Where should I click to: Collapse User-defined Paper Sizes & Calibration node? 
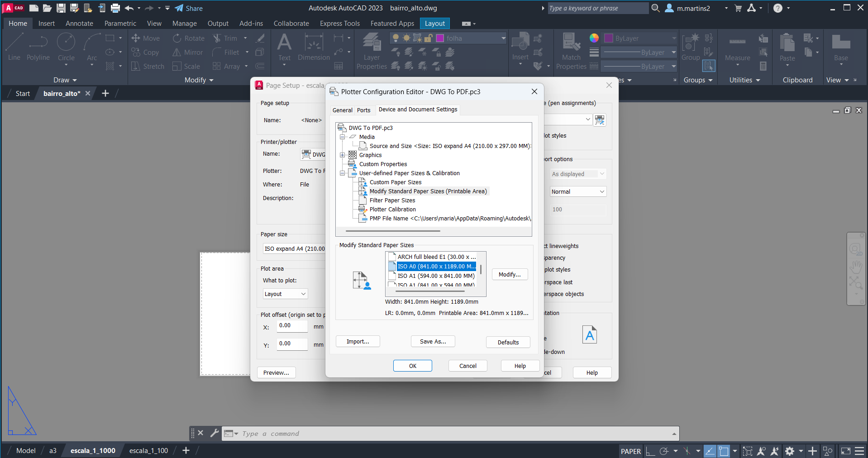pyautogui.click(x=343, y=173)
